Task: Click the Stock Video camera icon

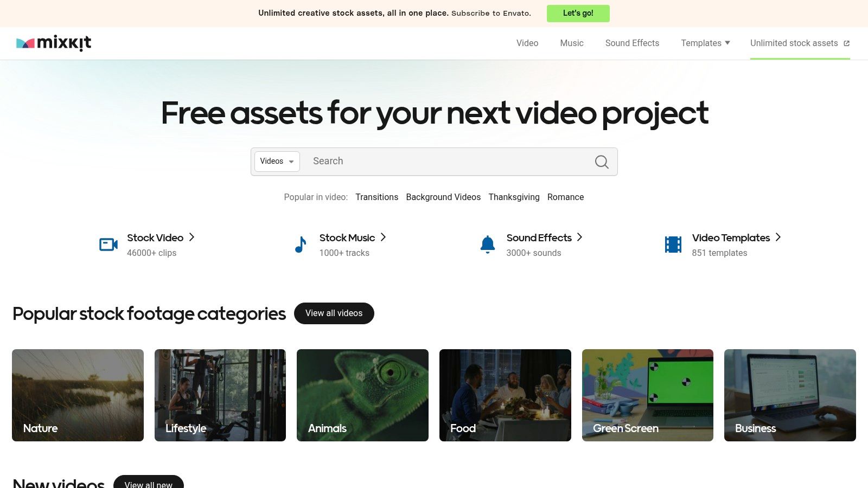Action: click(x=108, y=245)
